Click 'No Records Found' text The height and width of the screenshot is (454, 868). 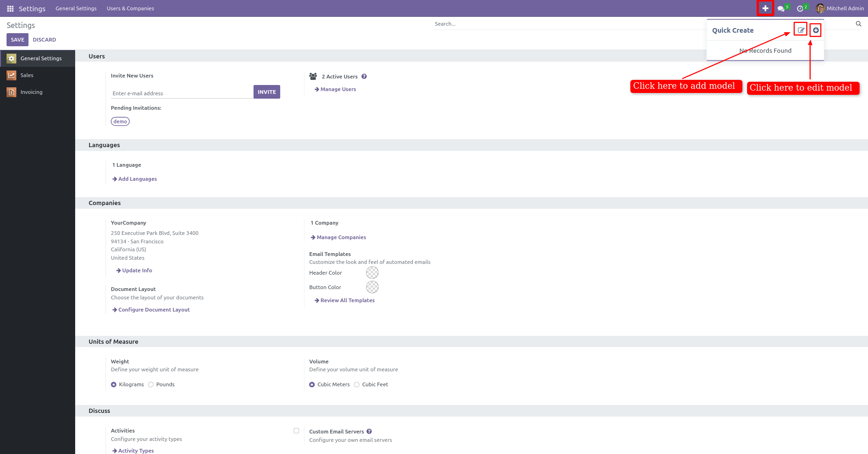tap(765, 50)
